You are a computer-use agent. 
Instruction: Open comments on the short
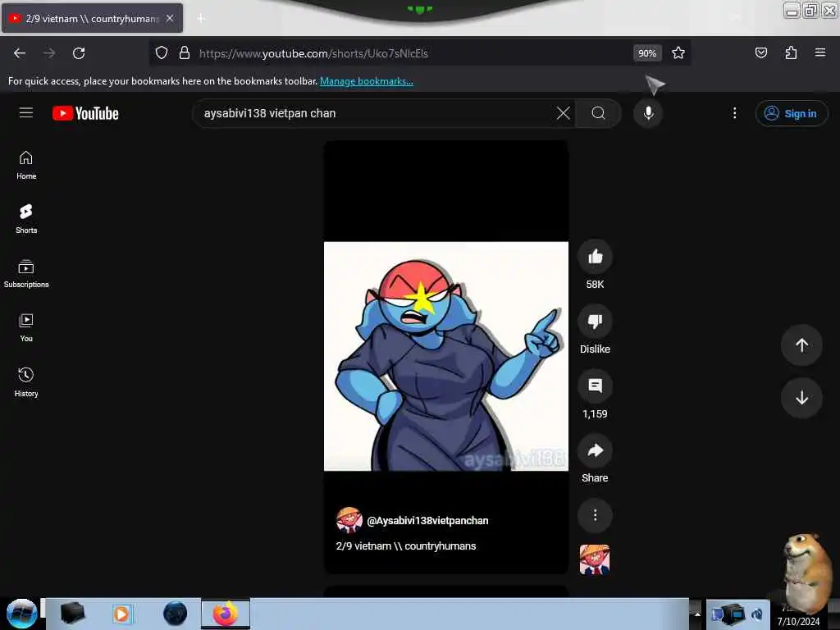click(595, 386)
